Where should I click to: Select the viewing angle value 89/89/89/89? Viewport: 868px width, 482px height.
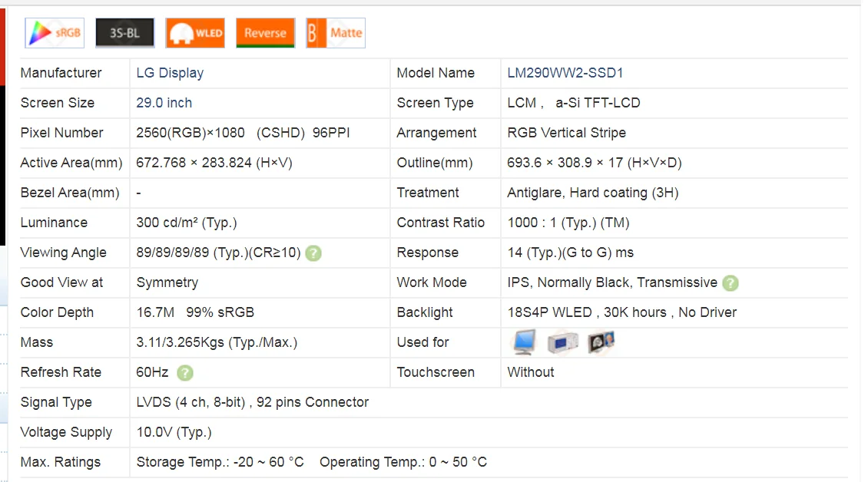[173, 253]
